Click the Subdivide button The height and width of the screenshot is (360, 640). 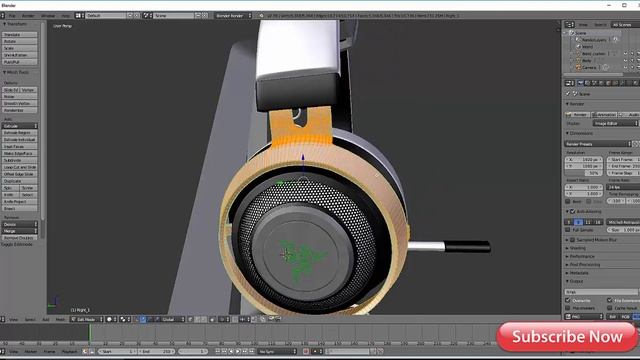(20, 160)
